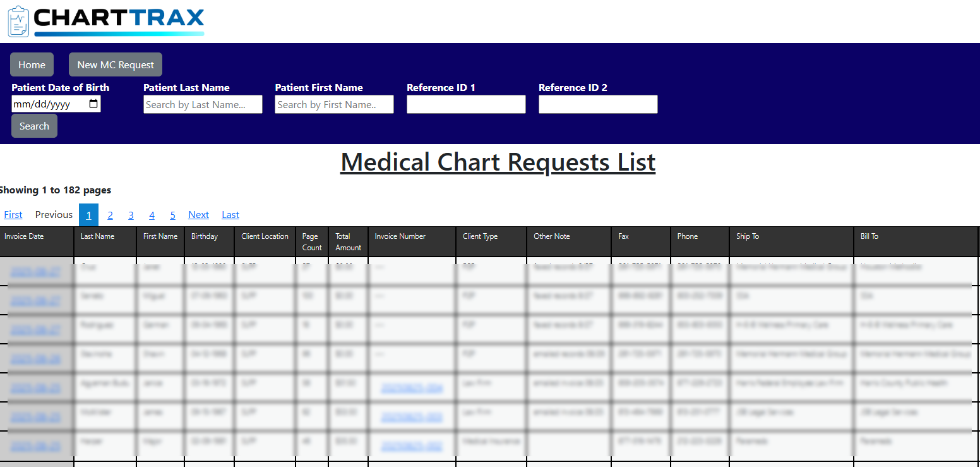Jump to the First page link

pos(13,215)
